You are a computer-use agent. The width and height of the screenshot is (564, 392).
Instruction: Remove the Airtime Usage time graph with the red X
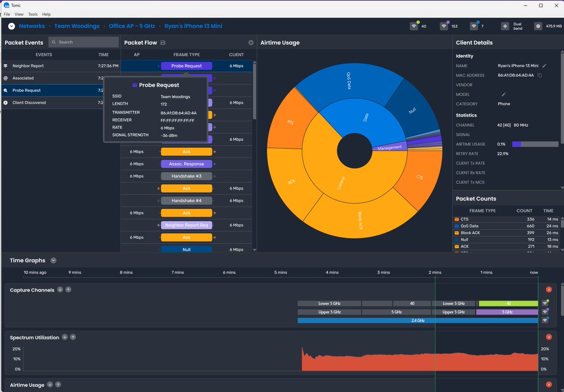click(548, 384)
